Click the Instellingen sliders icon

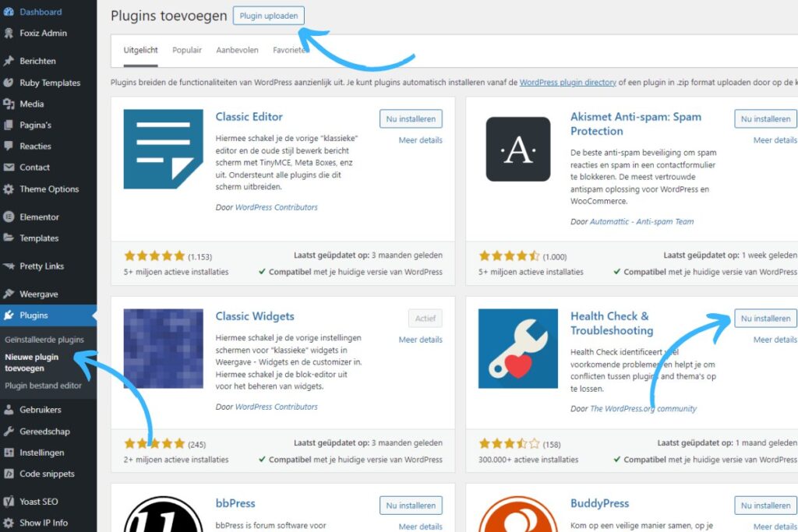point(9,453)
